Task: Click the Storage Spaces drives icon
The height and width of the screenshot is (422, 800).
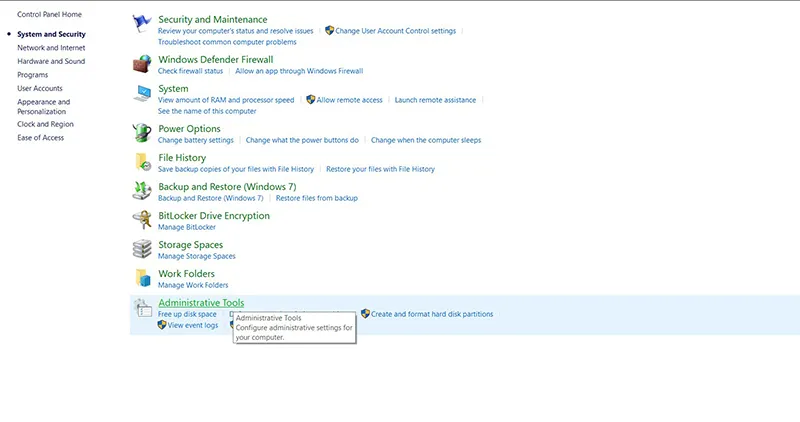Action: (x=142, y=250)
